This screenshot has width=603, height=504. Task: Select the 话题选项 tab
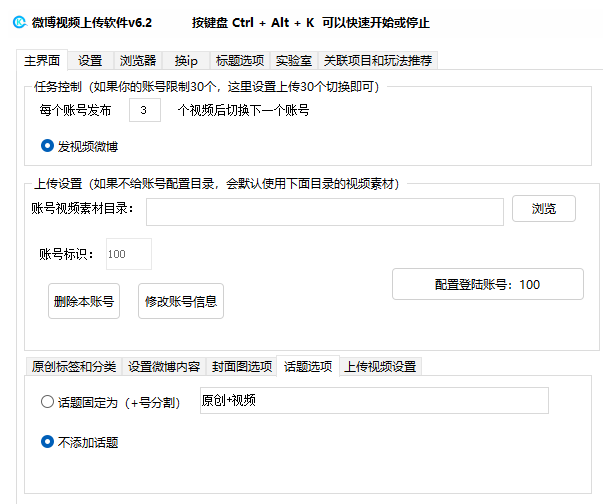(308, 366)
